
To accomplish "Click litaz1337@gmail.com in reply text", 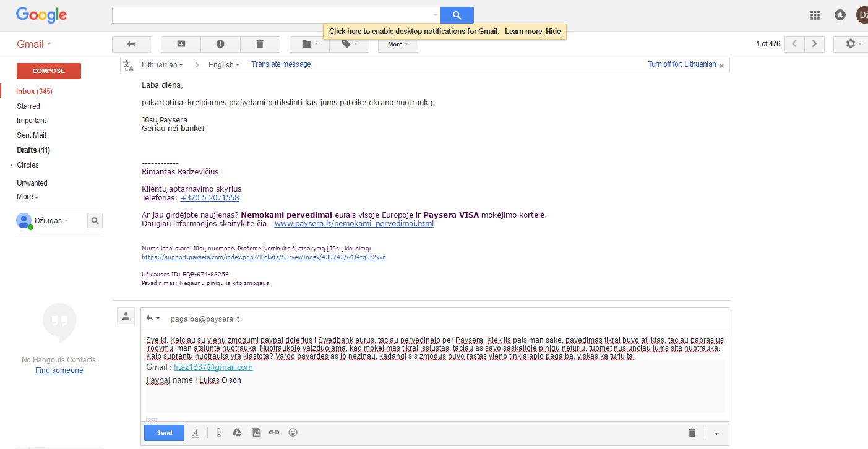I will [213, 367].
